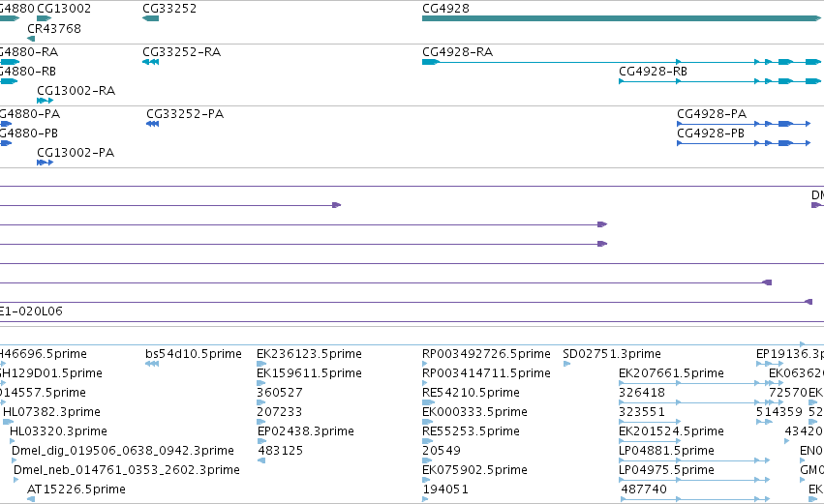Viewport: 824px width, 504px height.
Task: Open transcript CG13002-RA
Action: pos(76,91)
